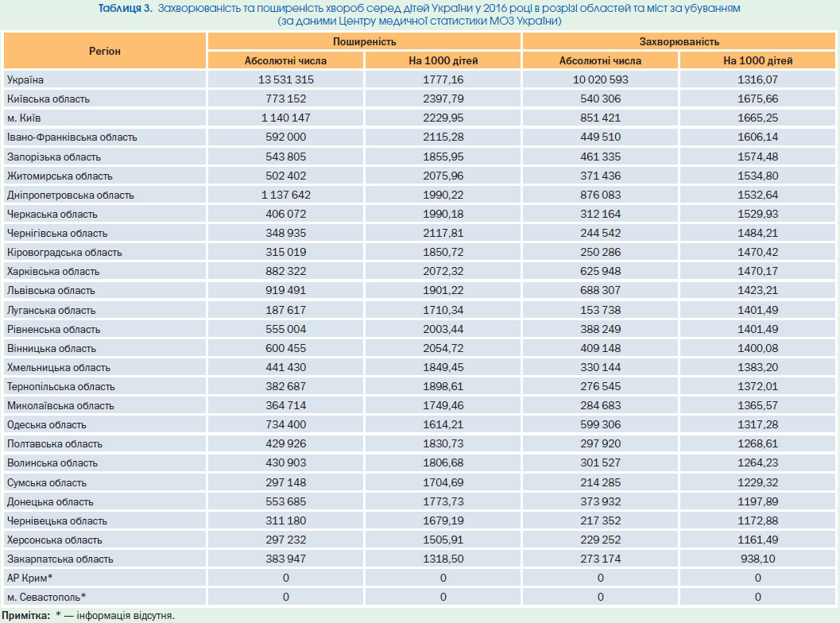Click the "Полтавська область" row label
This screenshot has width=840, height=623.
pyautogui.click(x=55, y=444)
